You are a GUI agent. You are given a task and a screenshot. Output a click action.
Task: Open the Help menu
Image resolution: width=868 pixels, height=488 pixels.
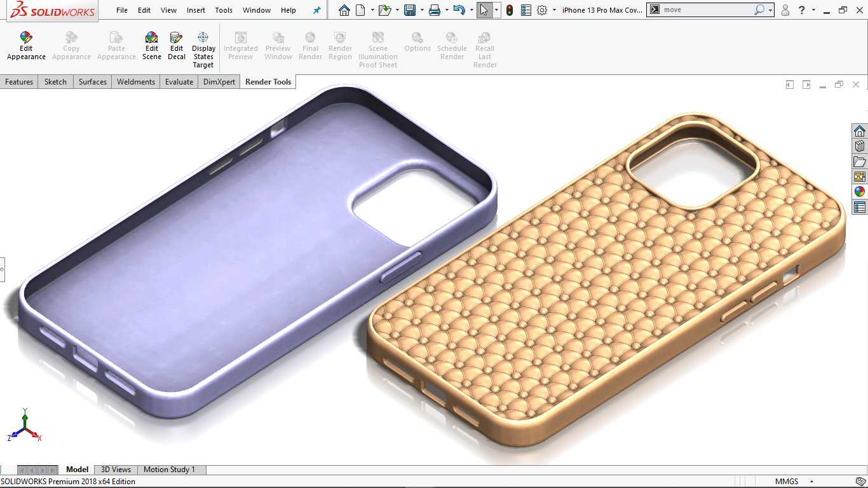tap(288, 10)
